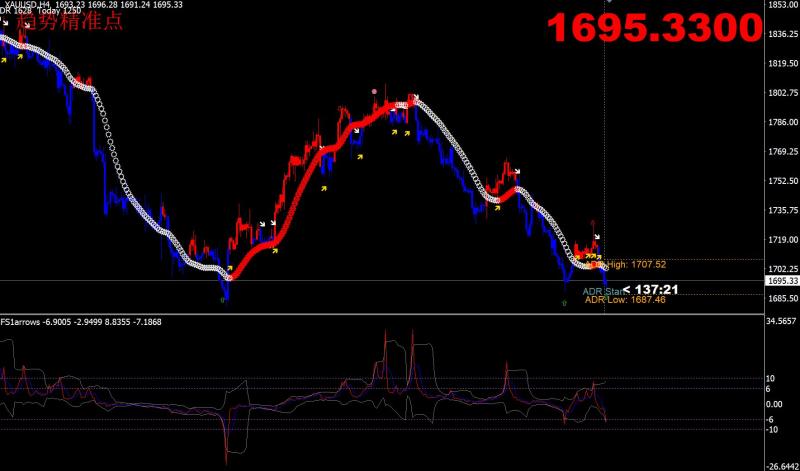Viewport: 800px width, 471px height.
Task: Click the '< 137:21' candle countdown timer
Action: point(651,290)
